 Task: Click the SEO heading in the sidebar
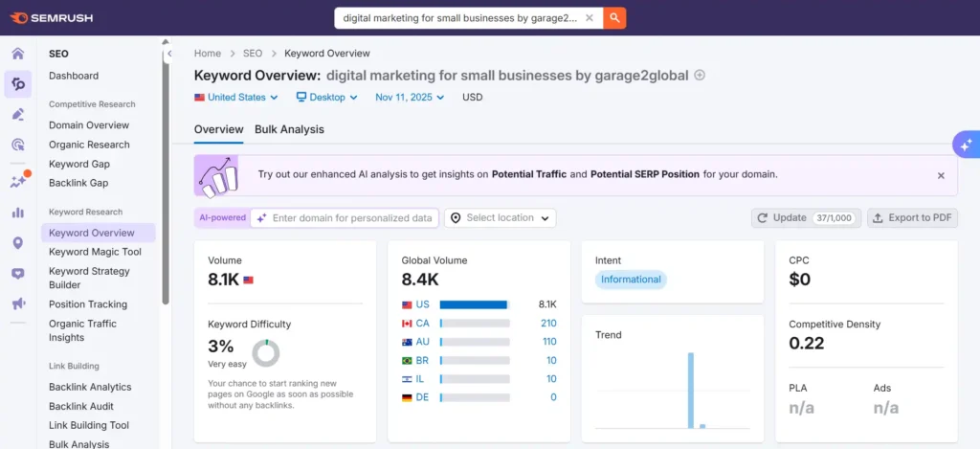[58, 54]
